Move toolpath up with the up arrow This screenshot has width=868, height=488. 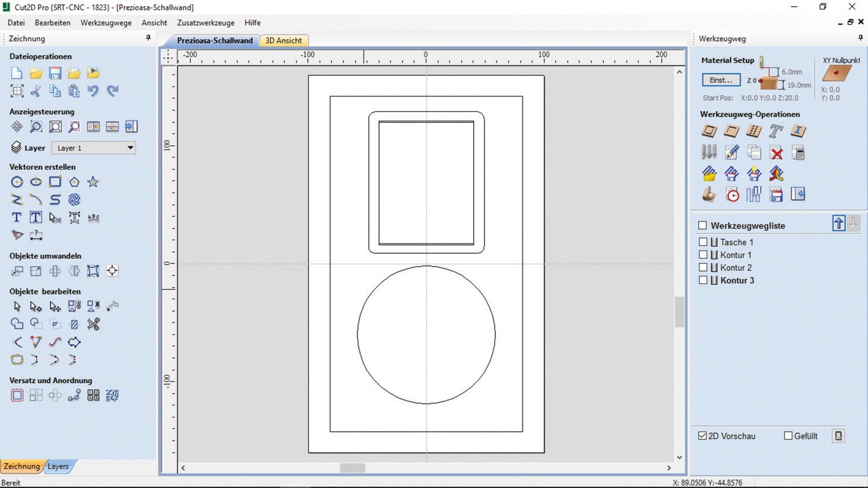point(838,223)
